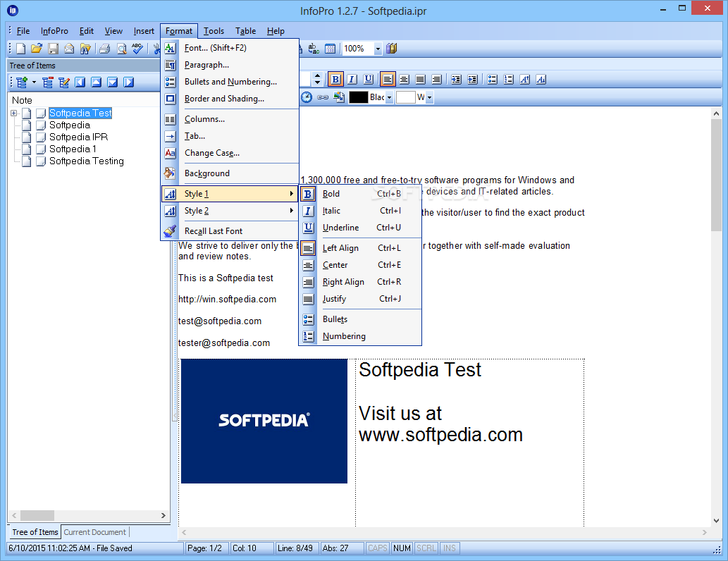
Task: Click the ab-ac Replace icon
Action: tap(314, 49)
